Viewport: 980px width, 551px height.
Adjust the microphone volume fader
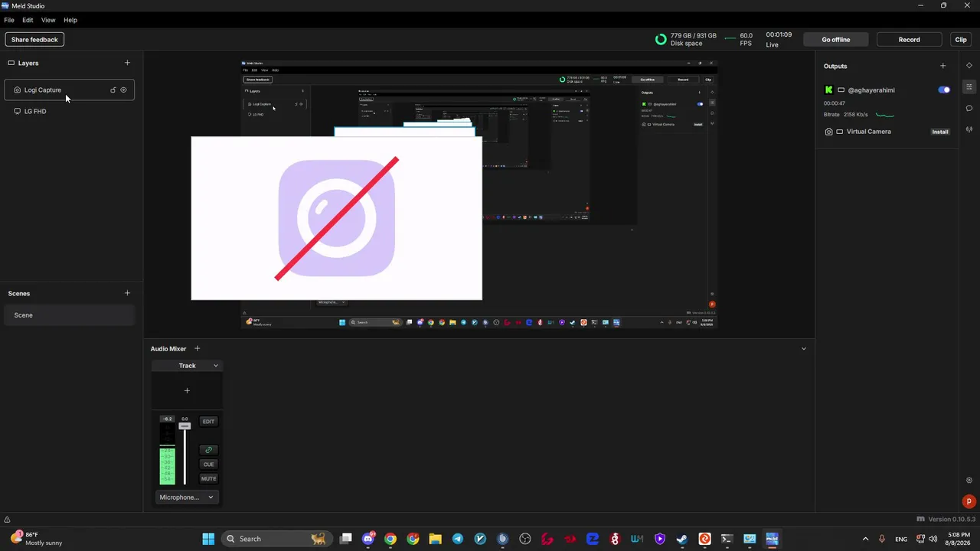click(x=185, y=425)
